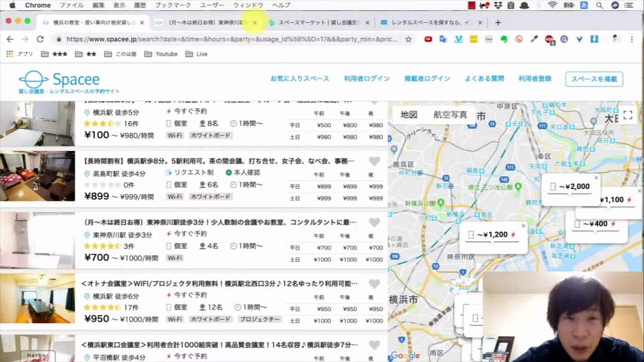Click the URL address bar

pyautogui.click(x=231, y=39)
